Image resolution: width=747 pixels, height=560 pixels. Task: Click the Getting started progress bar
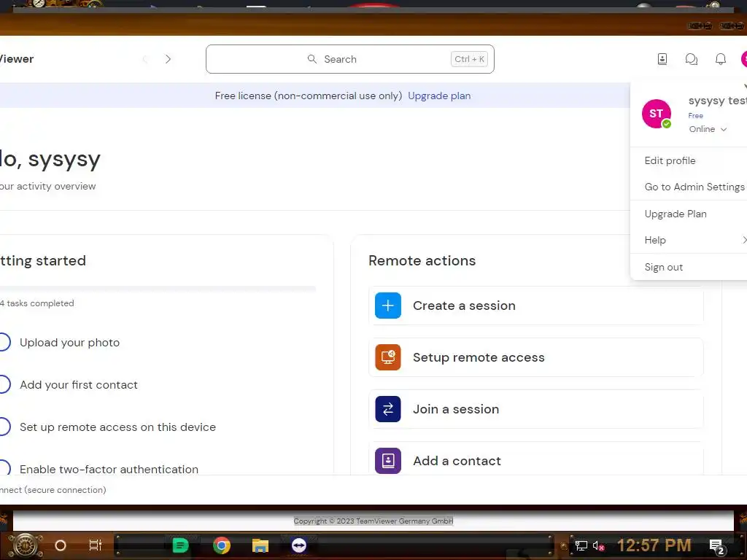(158, 289)
